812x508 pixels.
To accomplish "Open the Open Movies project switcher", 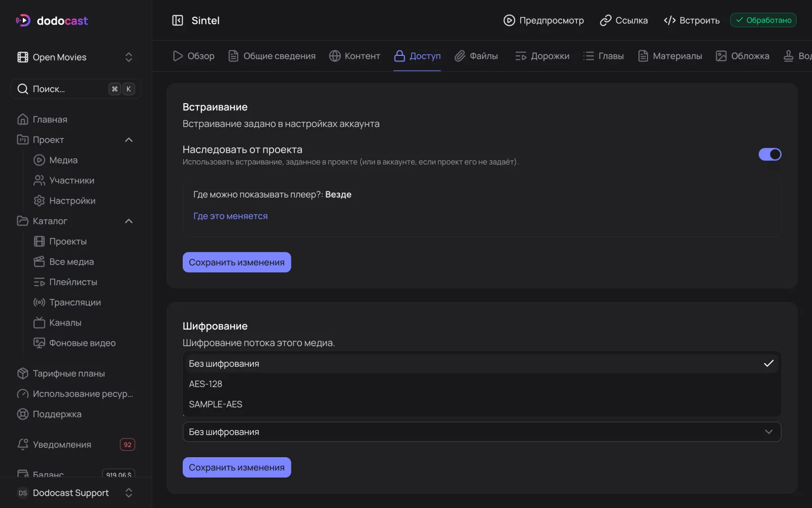I will [x=75, y=57].
